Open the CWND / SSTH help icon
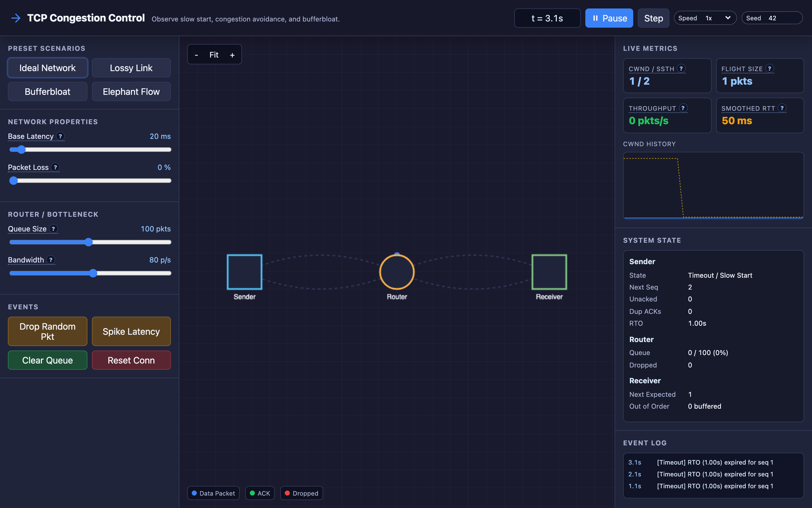 coord(681,69)
